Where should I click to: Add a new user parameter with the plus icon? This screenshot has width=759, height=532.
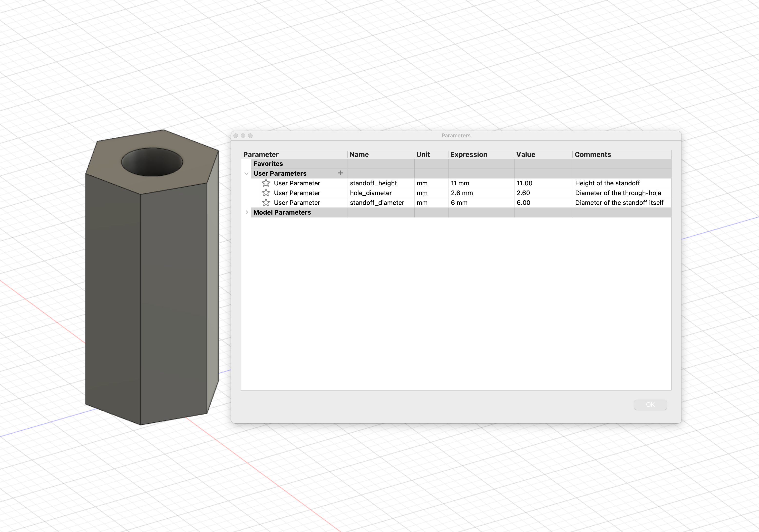click(341, 173)
